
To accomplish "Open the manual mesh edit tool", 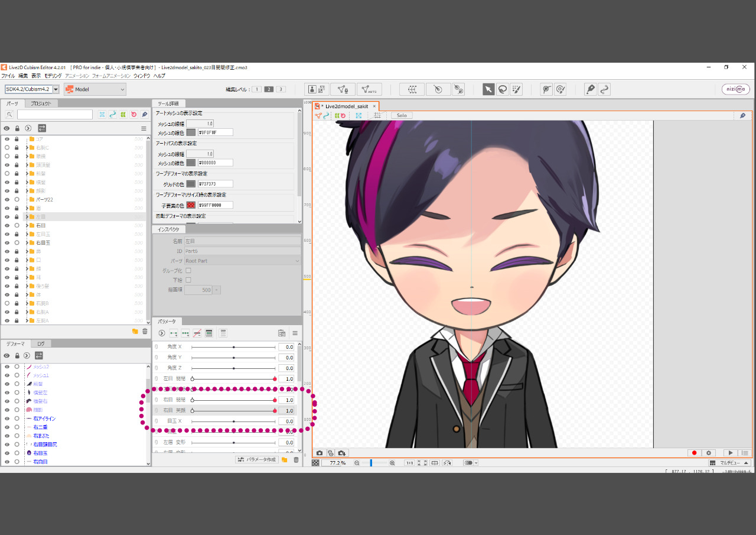I will click(343, 89).
